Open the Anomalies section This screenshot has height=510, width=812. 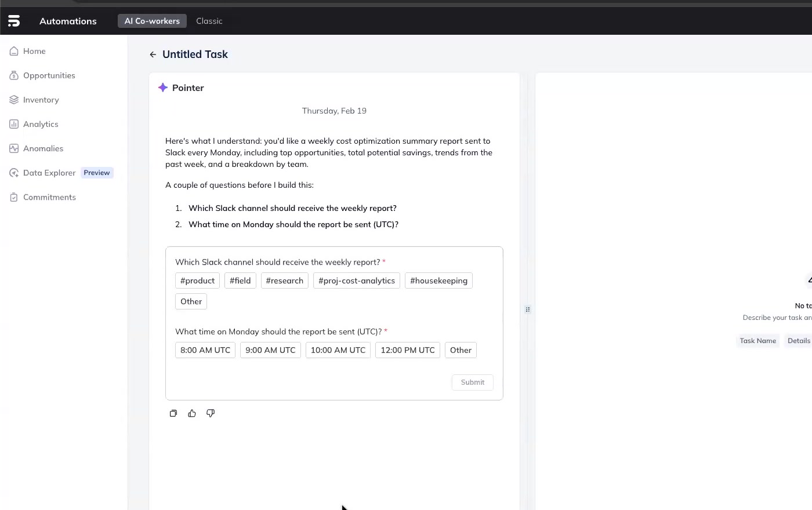(x=43, y=148)
